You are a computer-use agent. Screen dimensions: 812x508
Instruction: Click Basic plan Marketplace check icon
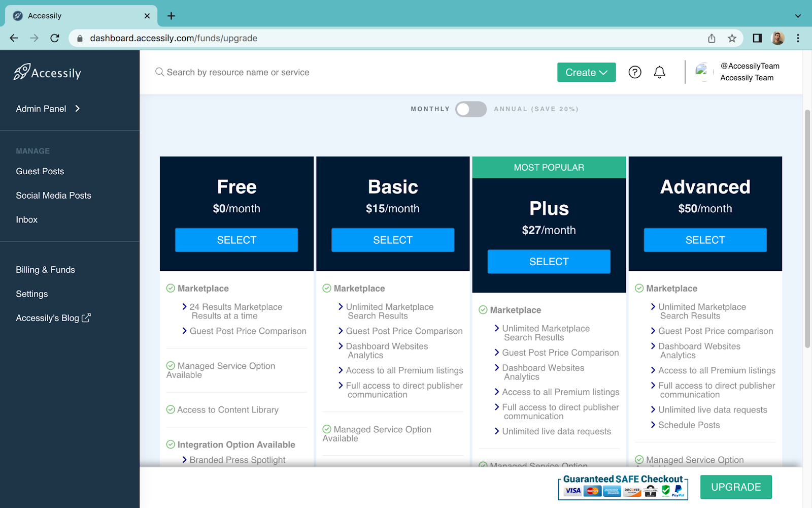pyautogui.click(x=327, y=288)
